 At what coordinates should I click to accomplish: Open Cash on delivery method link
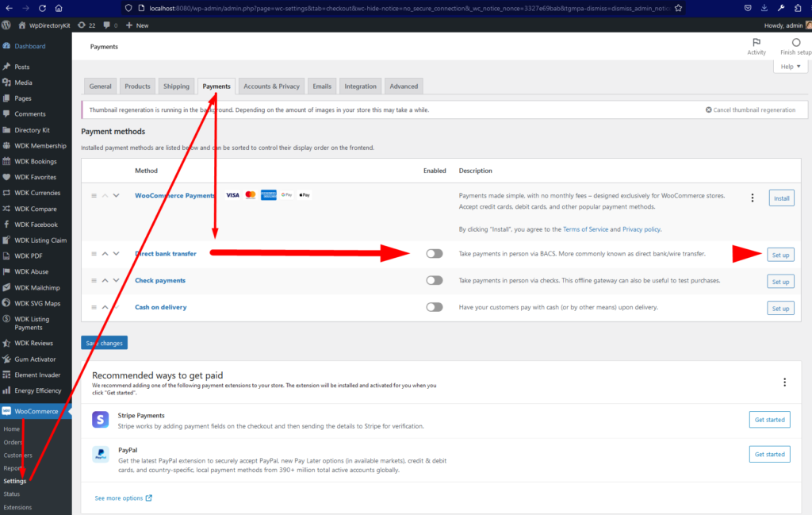click(160, 307)
